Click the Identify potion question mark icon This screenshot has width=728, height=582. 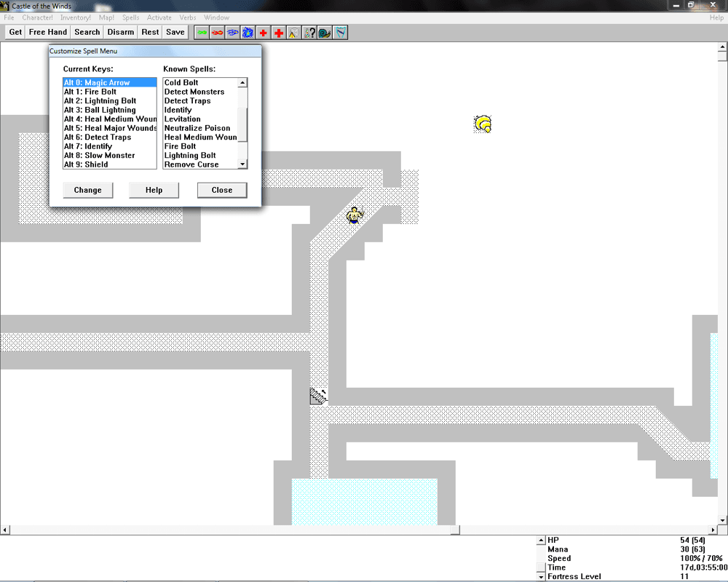[309, 33]
